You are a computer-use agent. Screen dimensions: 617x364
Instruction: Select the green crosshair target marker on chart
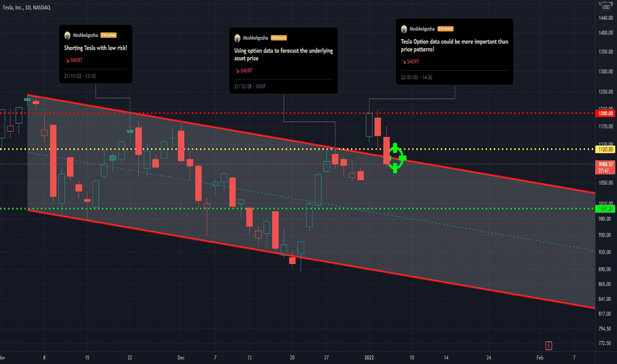(x=396, y=158)
